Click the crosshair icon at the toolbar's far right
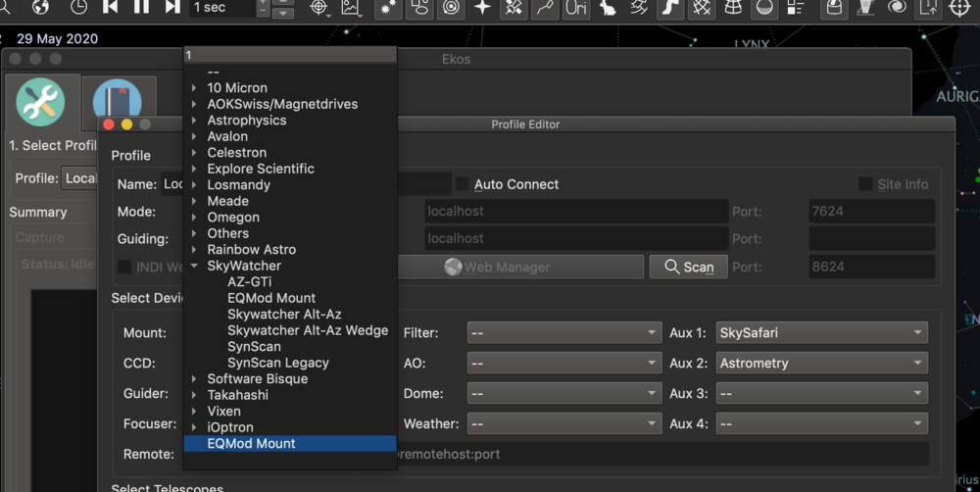This screenshot has height=492, width=980. click(x=959, y=8)
